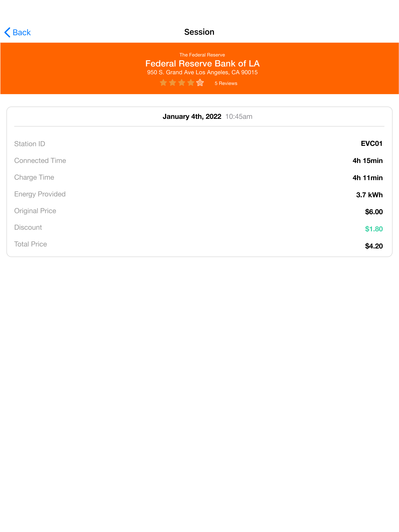Tap the 3.7 kWh energy value

369,195
